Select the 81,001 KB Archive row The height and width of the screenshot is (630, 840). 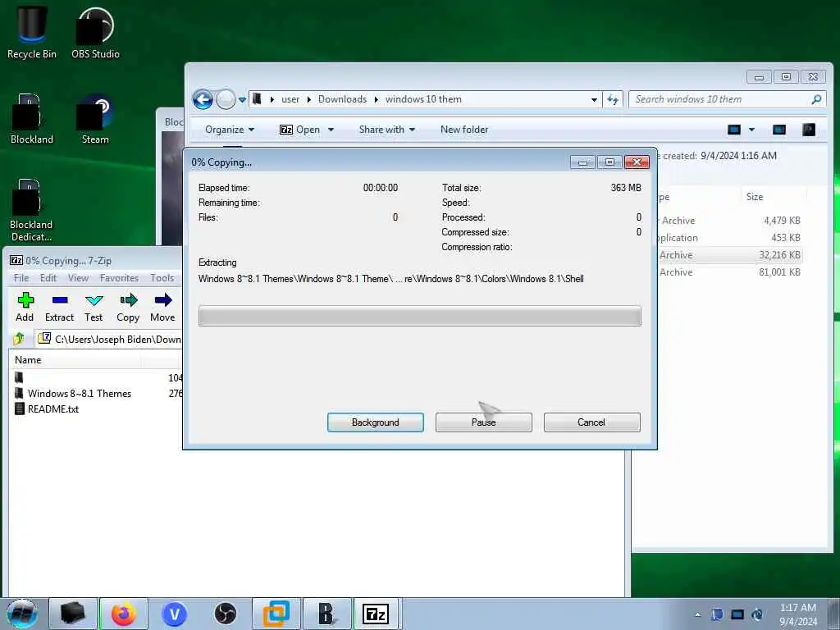(729, 272)
